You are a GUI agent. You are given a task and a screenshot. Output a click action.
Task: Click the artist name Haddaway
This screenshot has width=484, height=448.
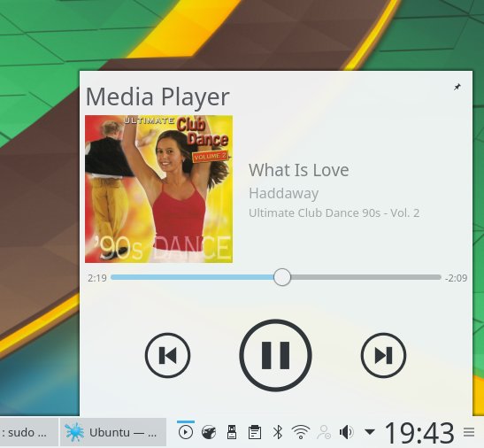[x=284, y=194]
